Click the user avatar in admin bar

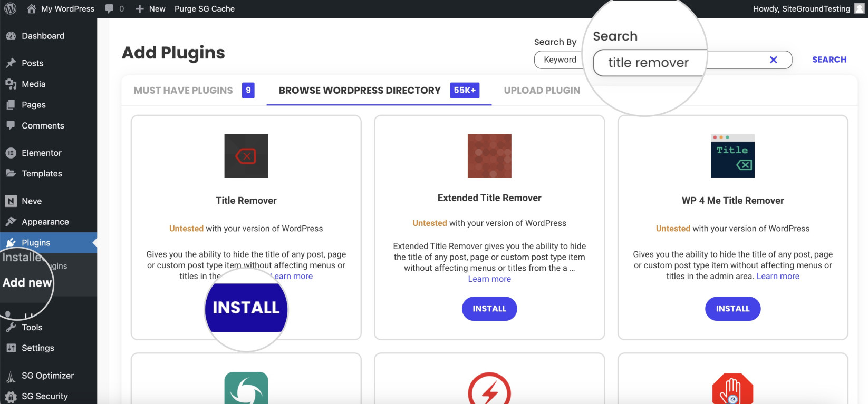point(860,8)
